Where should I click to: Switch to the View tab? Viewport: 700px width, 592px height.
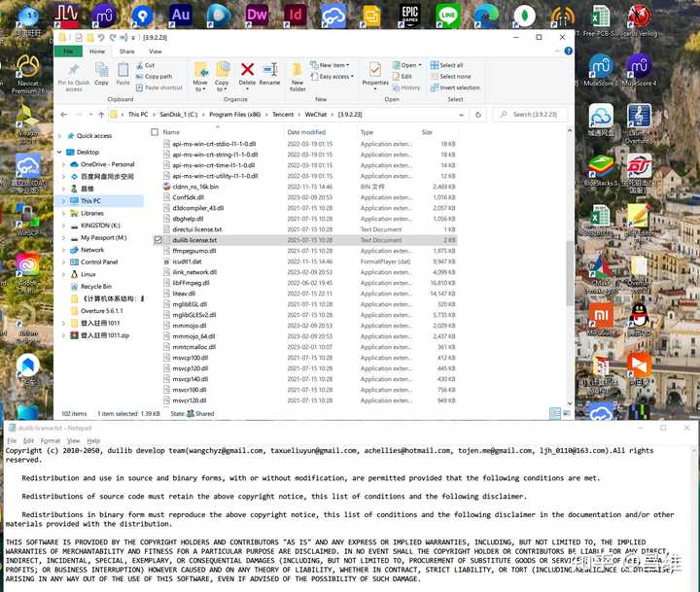[x=156, y=52]
